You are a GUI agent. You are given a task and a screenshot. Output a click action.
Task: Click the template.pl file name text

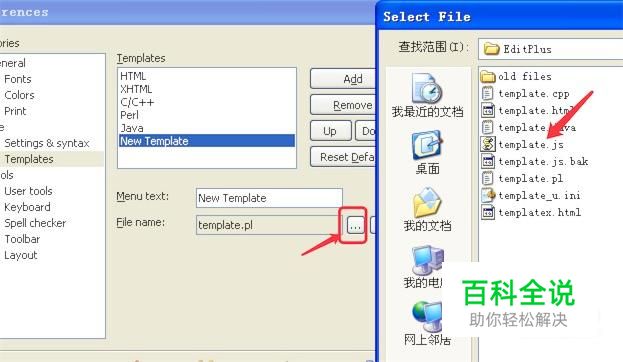tap(530, 179)
